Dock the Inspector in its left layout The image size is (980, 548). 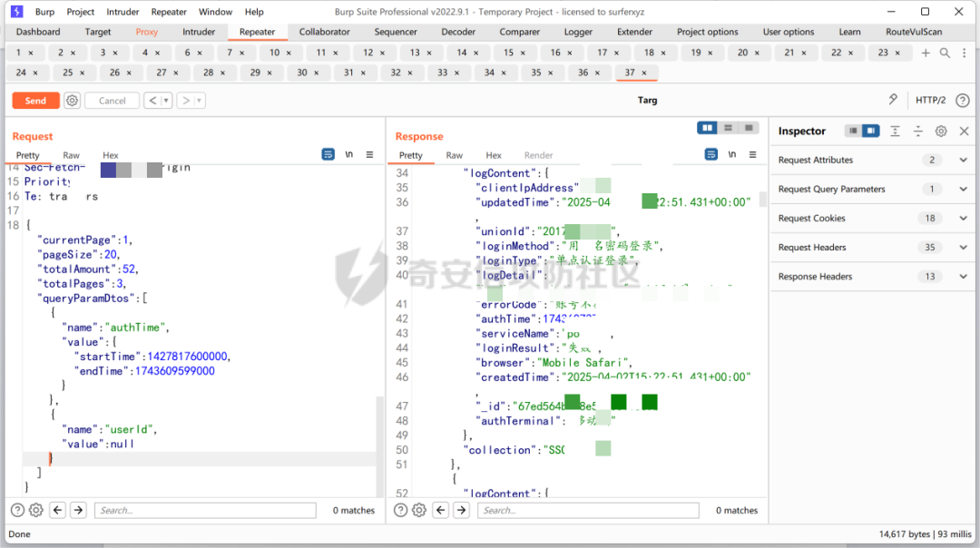(x=852, y=131)
